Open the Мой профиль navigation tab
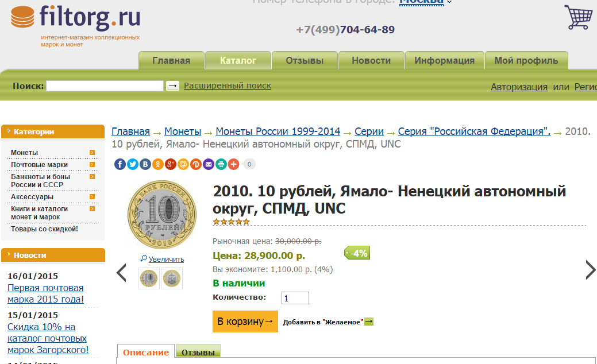 pos(526,60)
